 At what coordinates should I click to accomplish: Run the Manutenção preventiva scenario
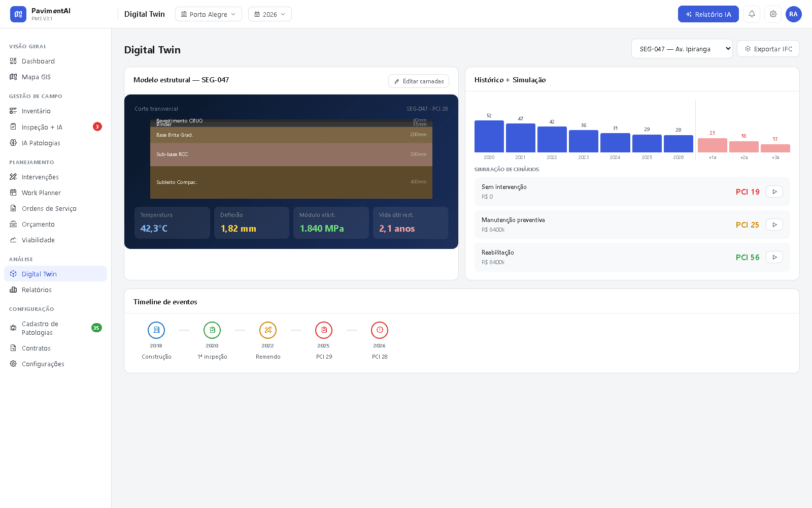tap(774, 225)
